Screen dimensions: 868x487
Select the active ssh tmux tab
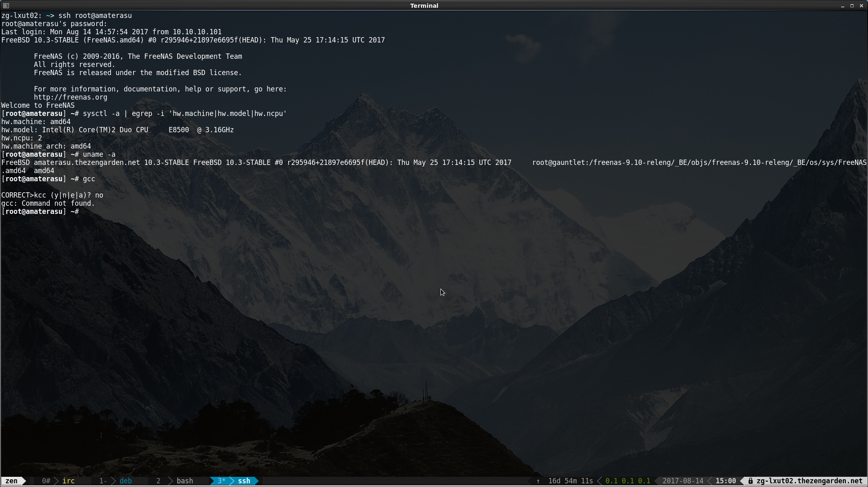coord(244,481)
